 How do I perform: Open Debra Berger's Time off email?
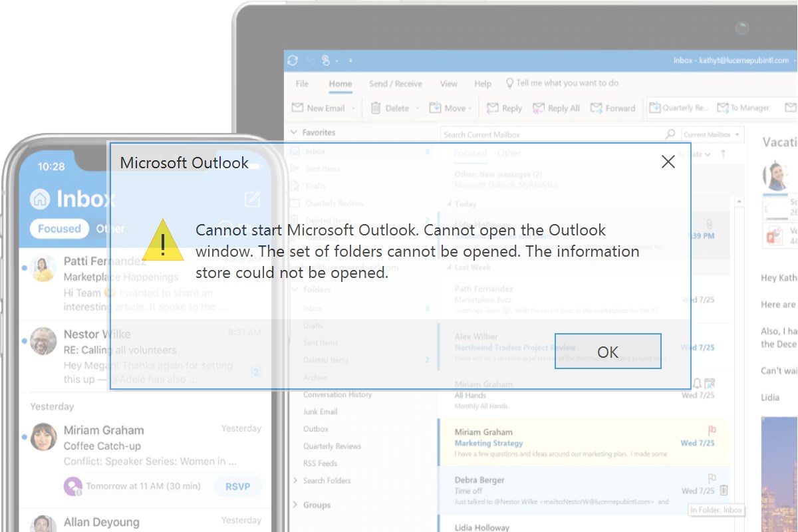584,490
